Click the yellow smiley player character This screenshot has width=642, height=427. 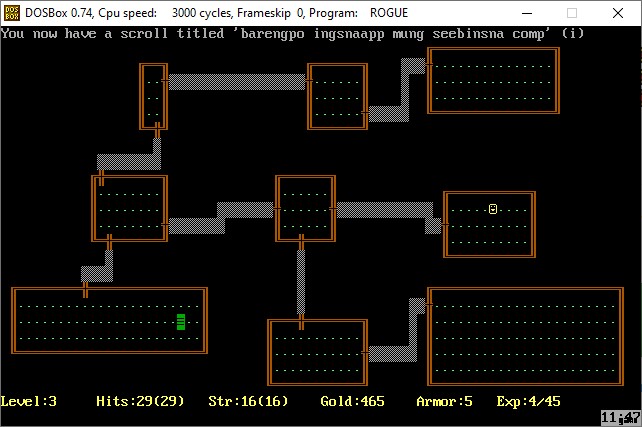[x=493, y=209]
